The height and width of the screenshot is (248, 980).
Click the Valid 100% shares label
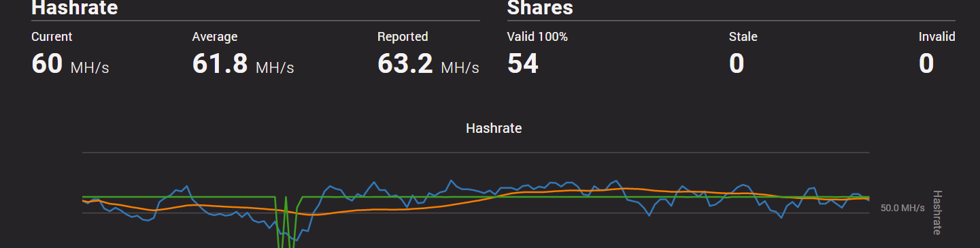coord(537,37)
